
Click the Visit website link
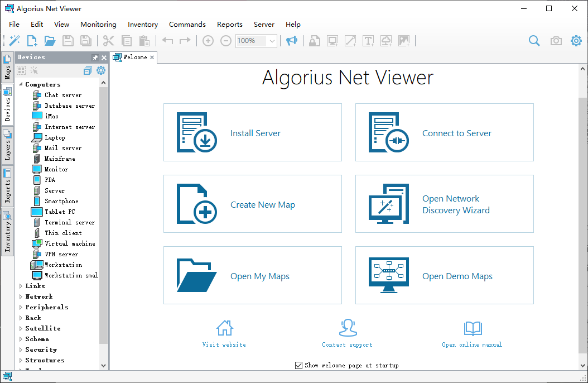pos(224,333)
